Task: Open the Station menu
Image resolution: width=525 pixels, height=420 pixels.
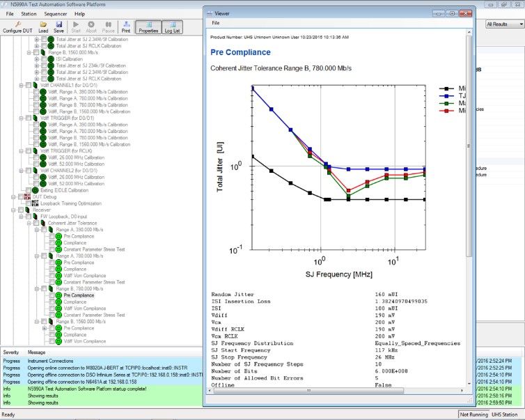Action: pos(29,14)
